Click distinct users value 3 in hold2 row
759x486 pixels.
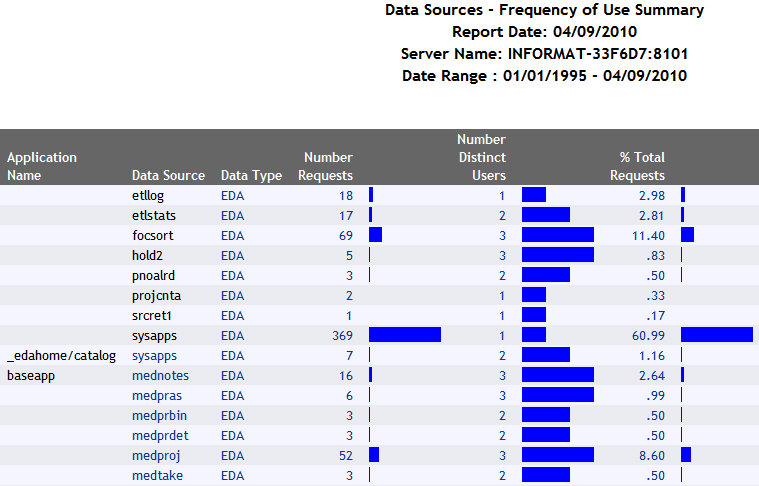(x=502, y=256)
